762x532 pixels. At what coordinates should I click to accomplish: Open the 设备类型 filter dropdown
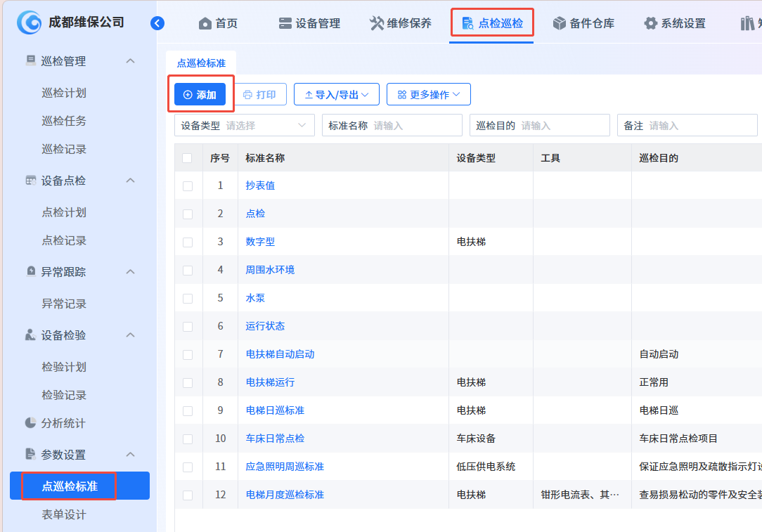coord(245,125)
